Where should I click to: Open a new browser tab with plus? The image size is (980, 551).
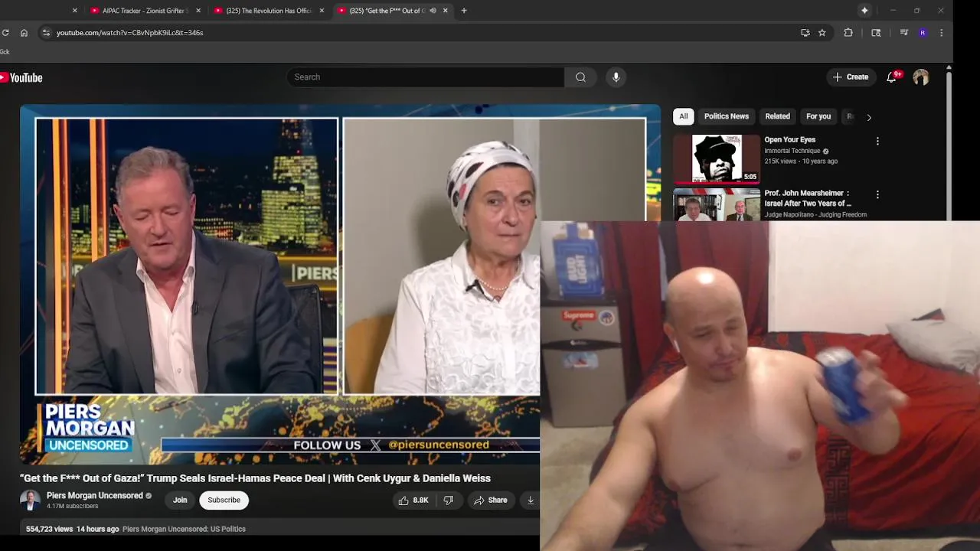(464, 11)
